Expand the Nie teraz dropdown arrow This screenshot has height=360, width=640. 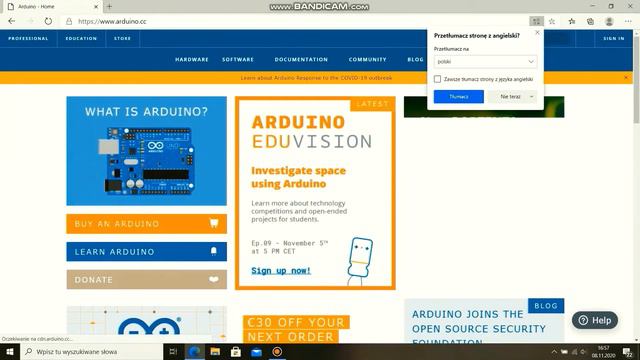(x=531, y=96)
